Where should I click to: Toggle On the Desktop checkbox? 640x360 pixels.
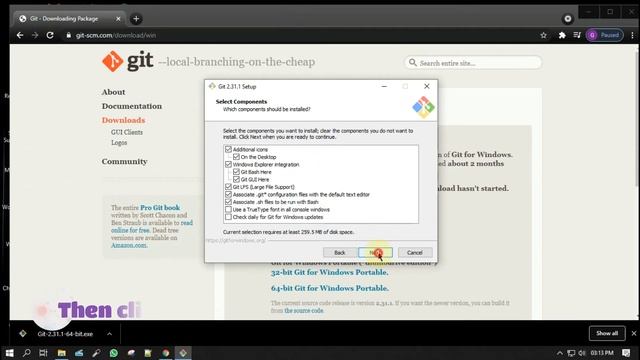[x=236, y=157]
